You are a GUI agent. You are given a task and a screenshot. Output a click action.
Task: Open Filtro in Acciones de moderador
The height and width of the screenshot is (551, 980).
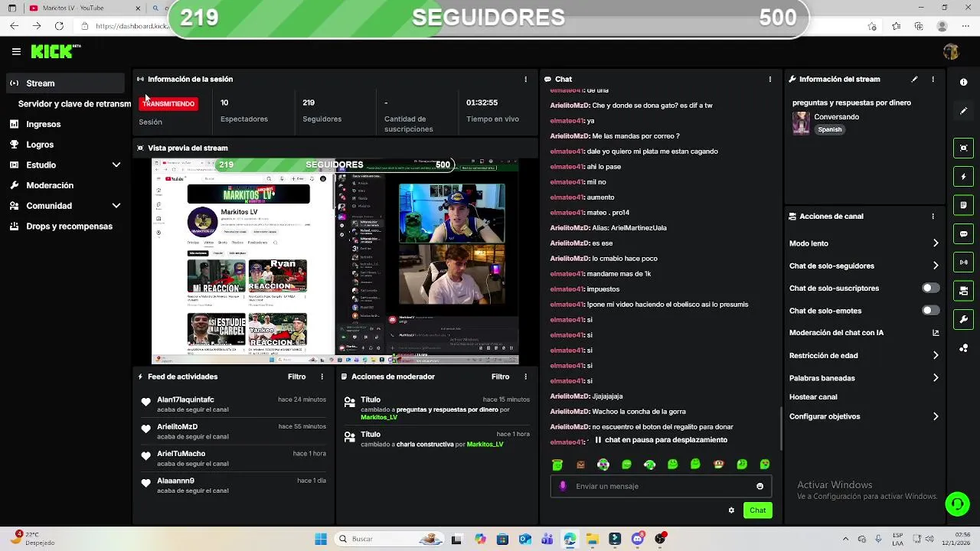[x=500, y=377]
